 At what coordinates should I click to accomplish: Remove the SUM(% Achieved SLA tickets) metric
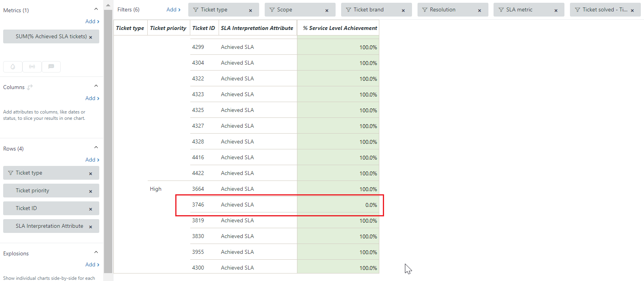(x=91, y=37)
